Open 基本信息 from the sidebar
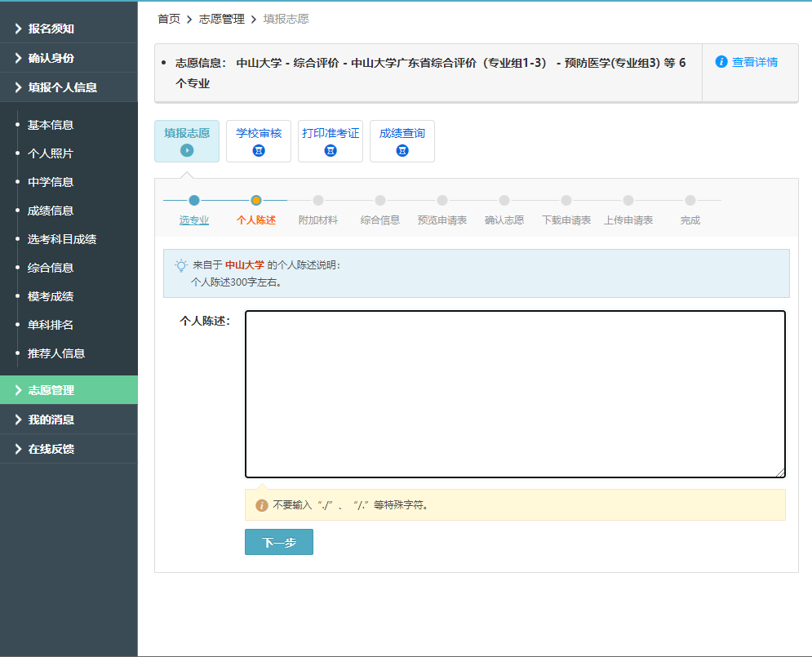Viewport: 812px width, 657px height. [49, 124]
